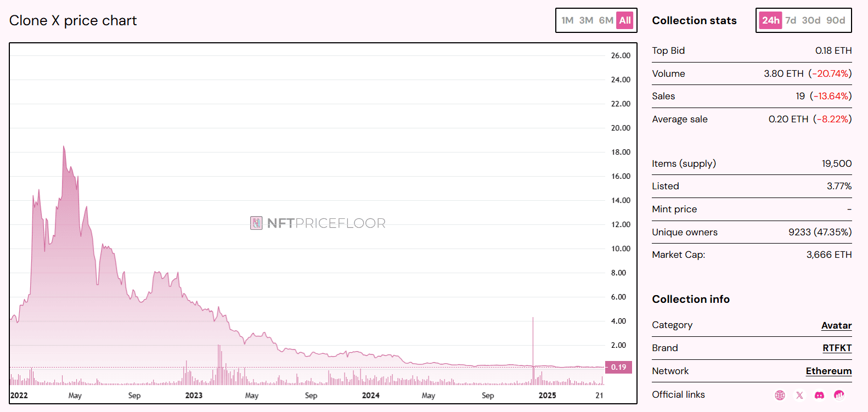Open the RTFKT brand link
The image size is (868, 412).
tap(837, 348)
